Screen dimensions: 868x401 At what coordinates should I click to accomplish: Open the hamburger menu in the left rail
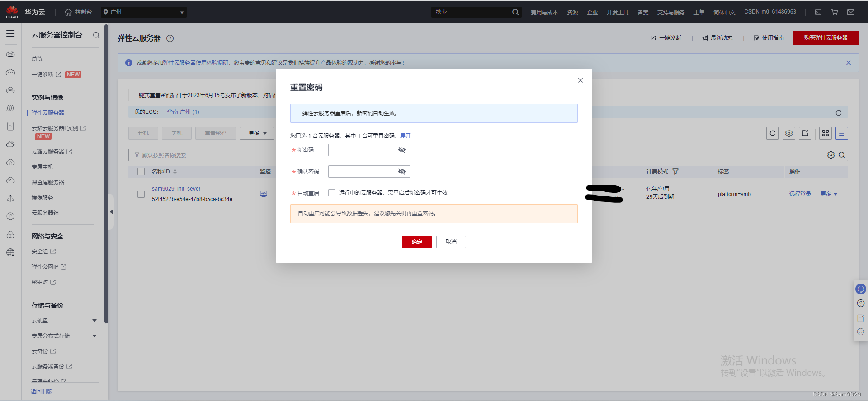point(10,34)
